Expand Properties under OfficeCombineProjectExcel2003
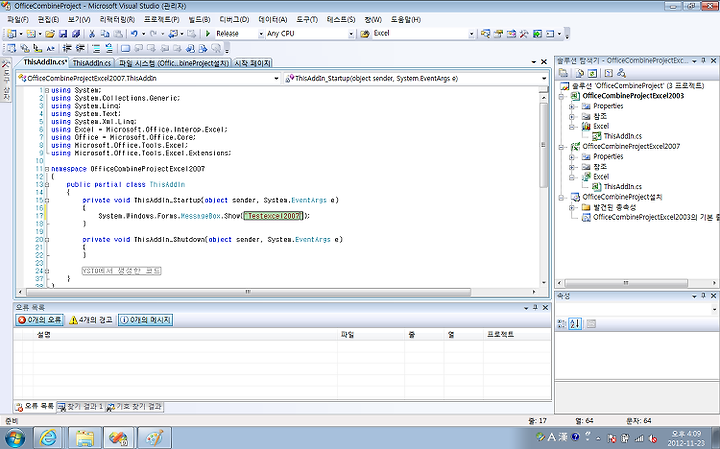This screenshot has width=720, height=449. 572,107
